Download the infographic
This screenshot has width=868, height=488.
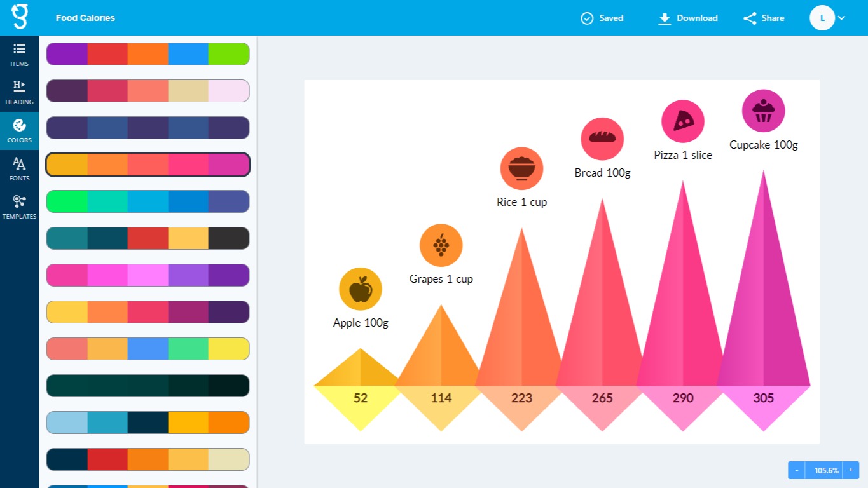pos(688,18)
